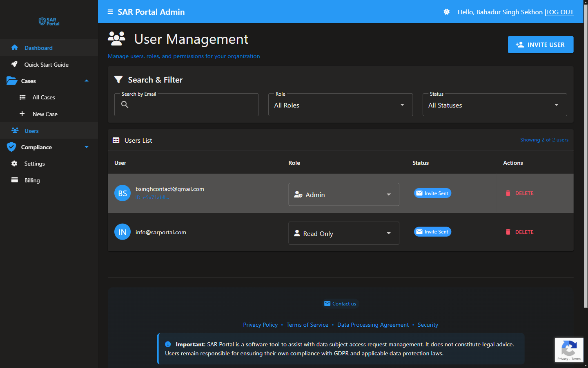Click the User Management header group icon

tap(116, 38)
